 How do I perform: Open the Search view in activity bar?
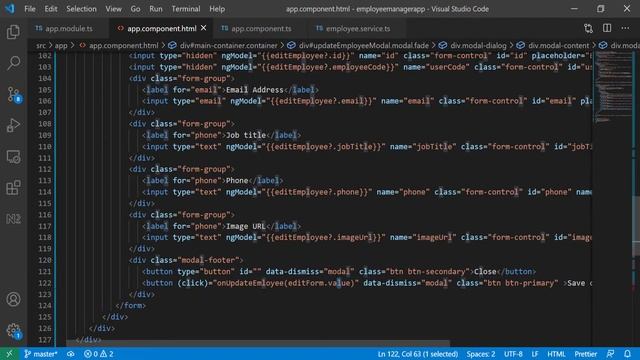pyautogui.click(x=13, y=63)
